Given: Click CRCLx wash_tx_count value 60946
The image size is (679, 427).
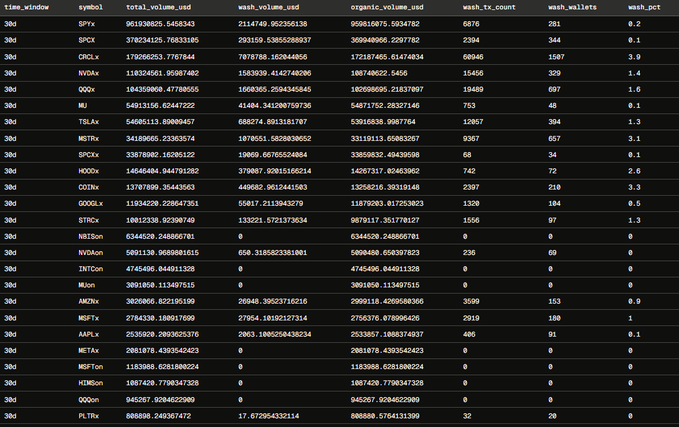Looking at the screenshot, I should pyautogui.click(x=473, y=57).
